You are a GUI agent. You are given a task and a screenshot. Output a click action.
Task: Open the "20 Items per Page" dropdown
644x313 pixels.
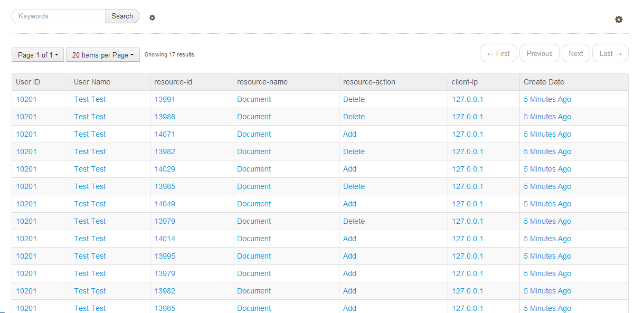(x=102, y=54)
